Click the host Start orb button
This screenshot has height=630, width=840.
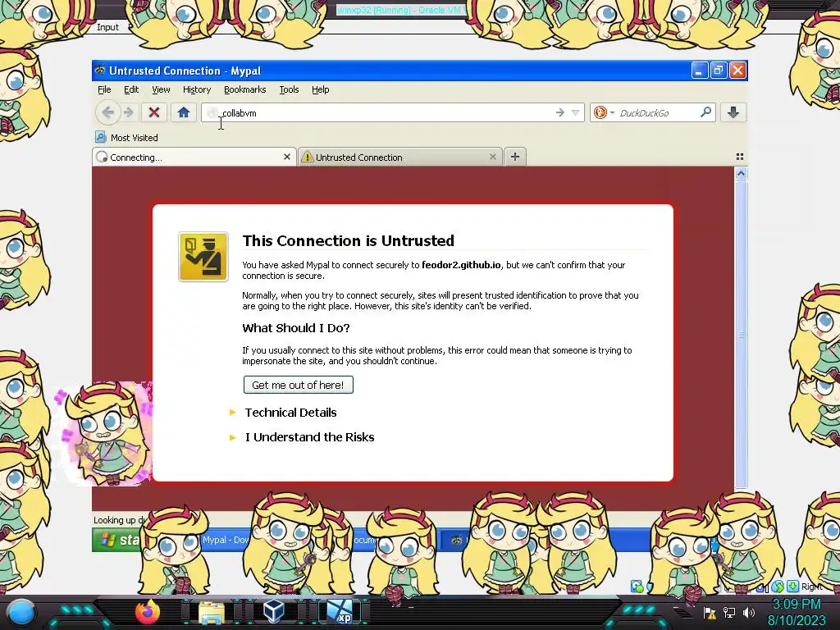point(21,612)
